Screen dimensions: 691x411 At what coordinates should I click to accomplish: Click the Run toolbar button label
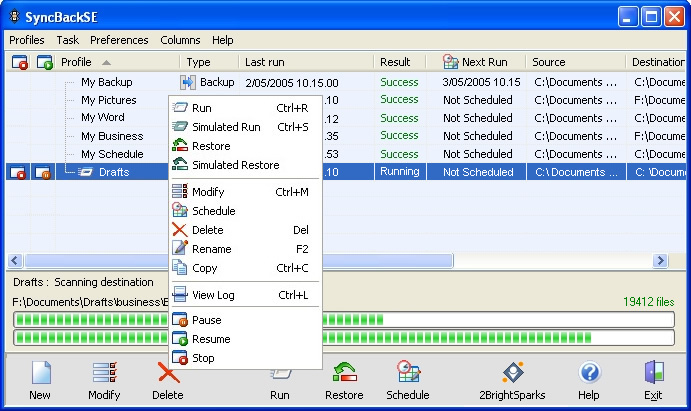tap(280, 395)
